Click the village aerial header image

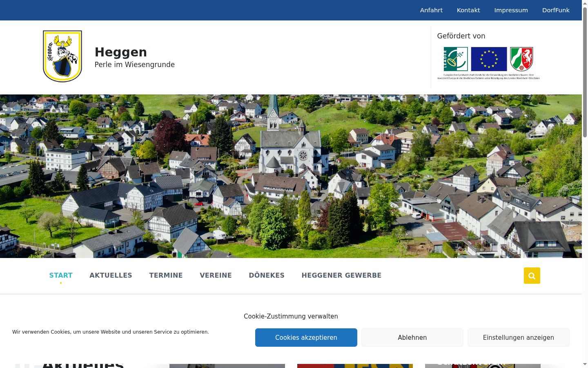291,176
